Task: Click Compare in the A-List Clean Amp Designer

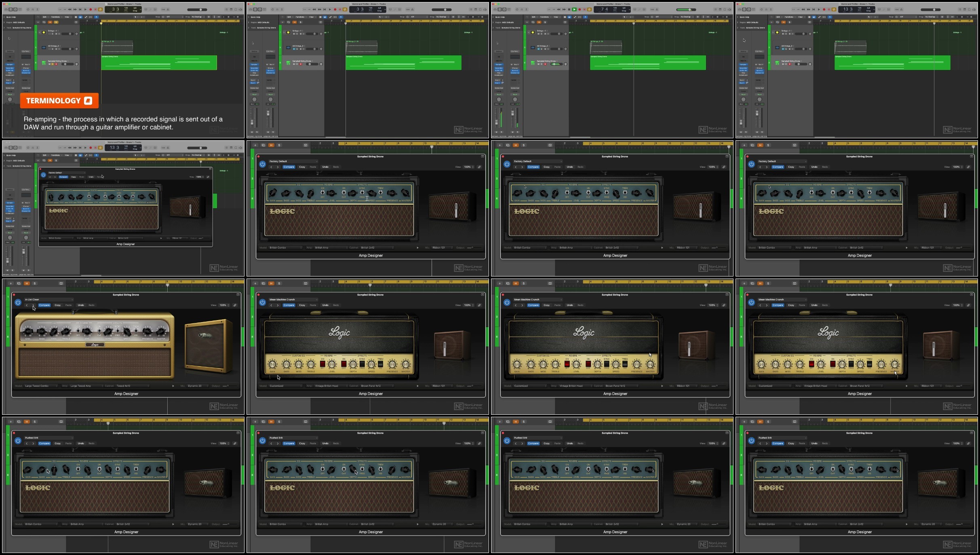Action: [x=44, y=305]
